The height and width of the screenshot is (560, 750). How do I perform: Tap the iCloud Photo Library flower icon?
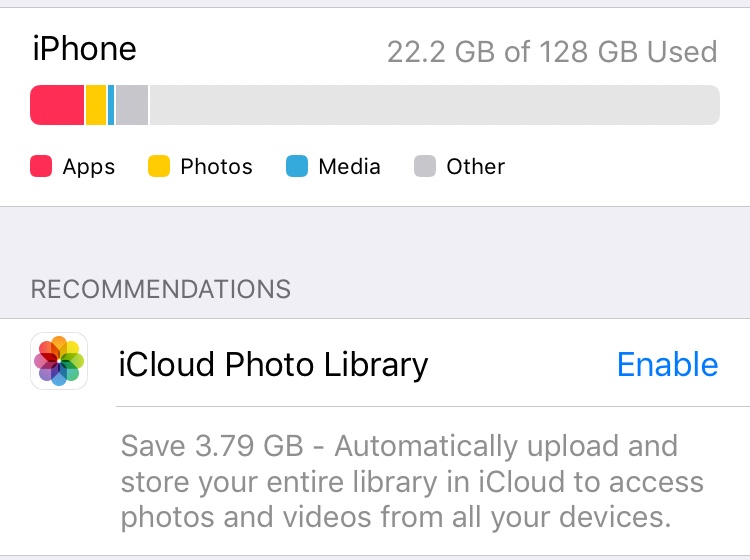point(59,361)
